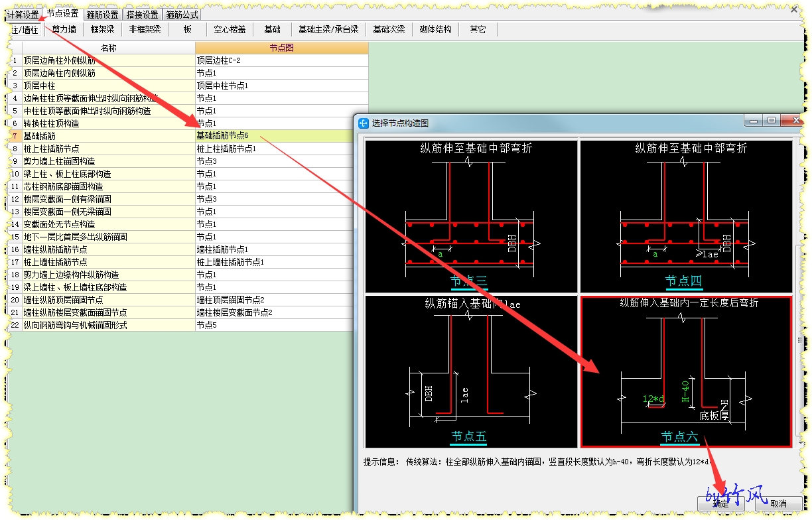812x520 pixels.
Task: Choose the 节点五 construction diagram
Action: (471, 371)
